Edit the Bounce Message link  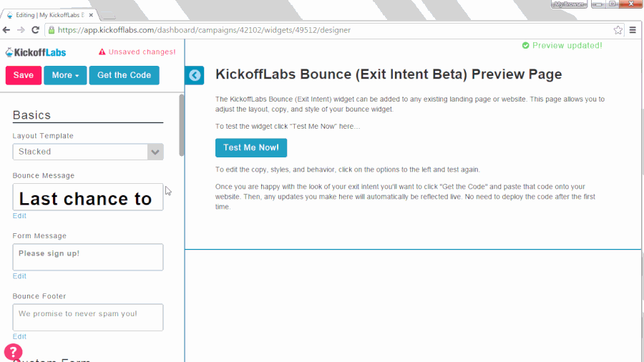[x=19, y=215]
